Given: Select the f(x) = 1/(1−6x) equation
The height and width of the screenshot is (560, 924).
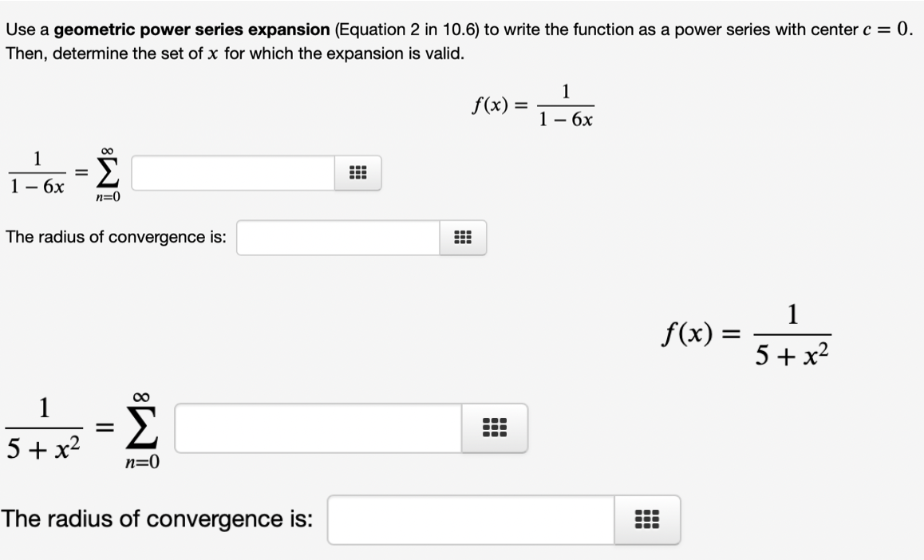Looking at the screenshot, I should [x=532, y=104].
